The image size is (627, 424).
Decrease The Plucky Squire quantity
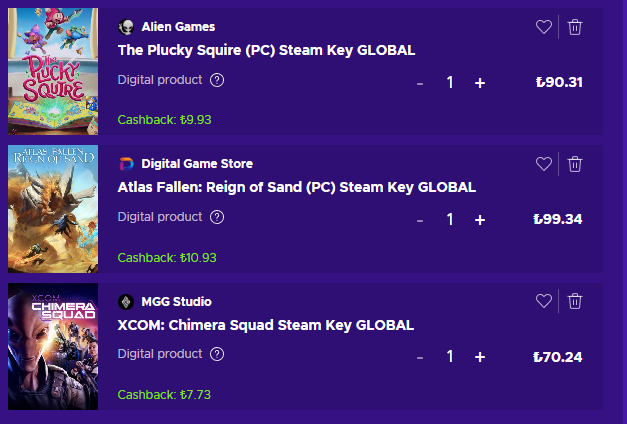(x=420, y=83)
